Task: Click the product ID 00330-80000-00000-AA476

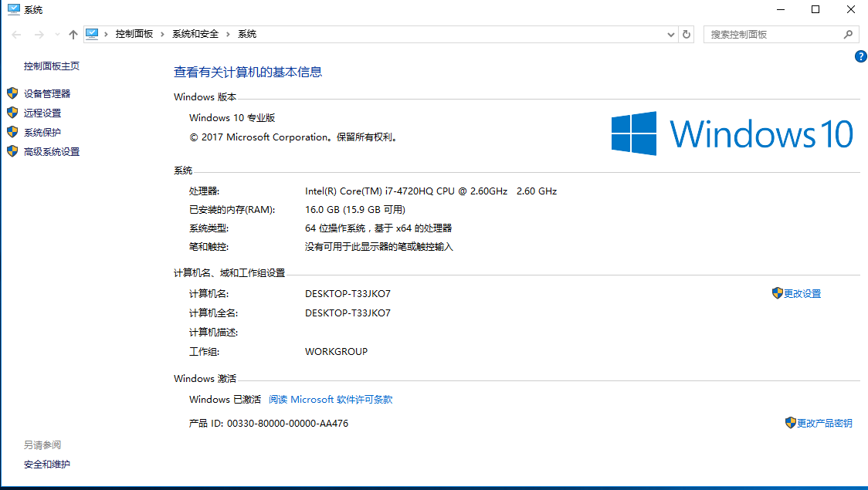Action: 287,423
